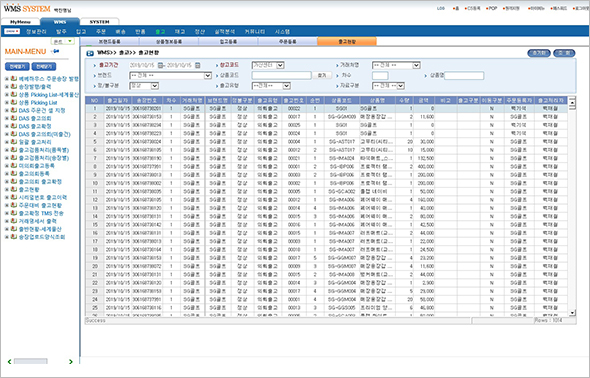
Task: Click the folder icon for 일괄 출고처리
Action: coord(14,142)
